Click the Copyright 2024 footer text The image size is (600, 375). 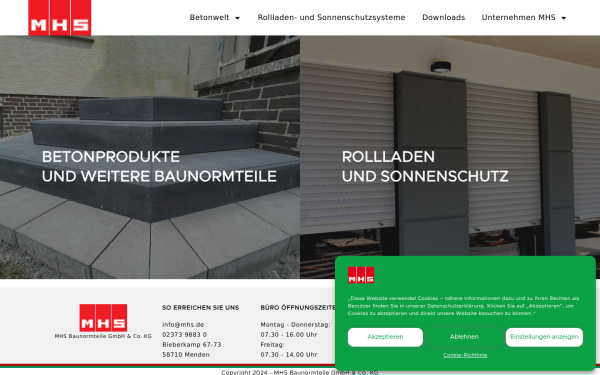300,372
